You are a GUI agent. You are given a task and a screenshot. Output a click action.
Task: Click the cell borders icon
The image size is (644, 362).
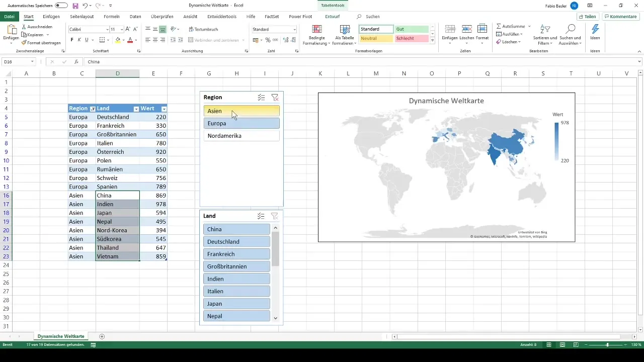102,40
